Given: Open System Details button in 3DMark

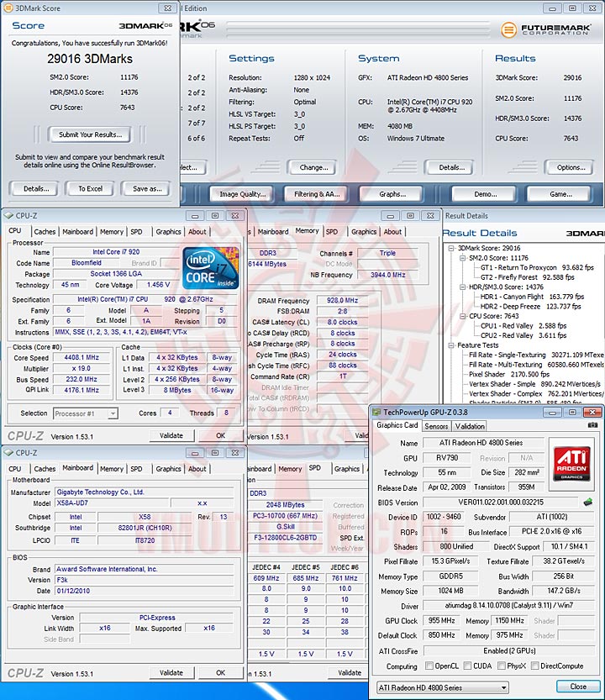Looking at the screenshot, I should coord(451,167).
